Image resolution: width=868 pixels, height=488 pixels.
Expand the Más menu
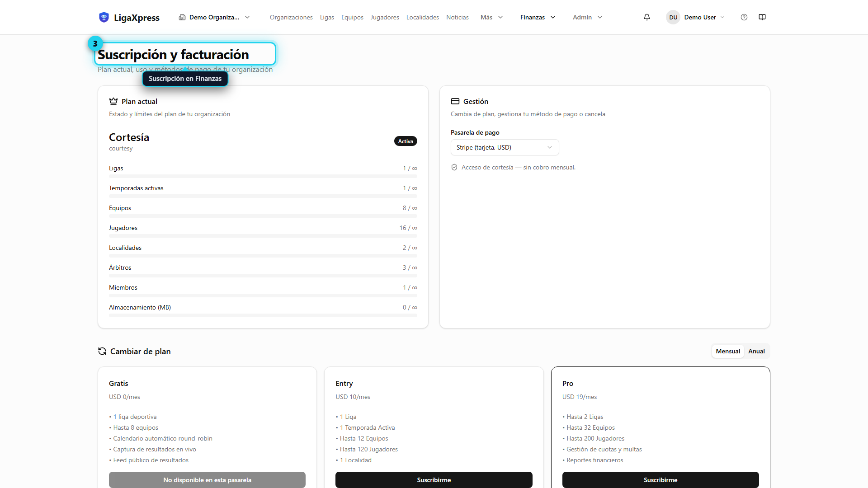[x=491, y=17]
